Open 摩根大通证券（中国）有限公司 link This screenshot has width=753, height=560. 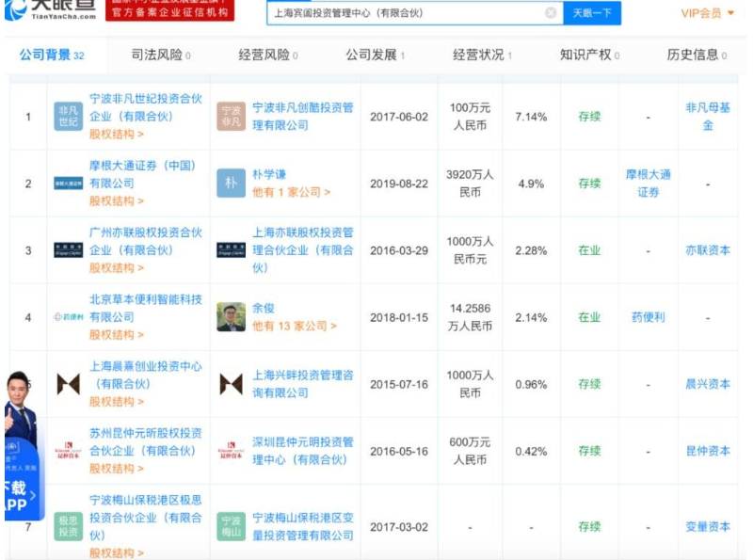(143, 174)
